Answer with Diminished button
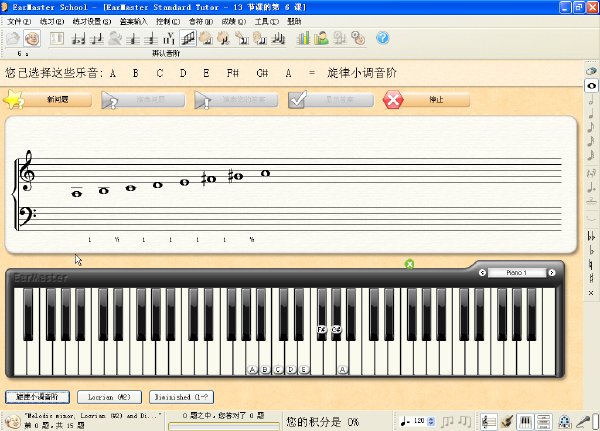 pos(181,397)
